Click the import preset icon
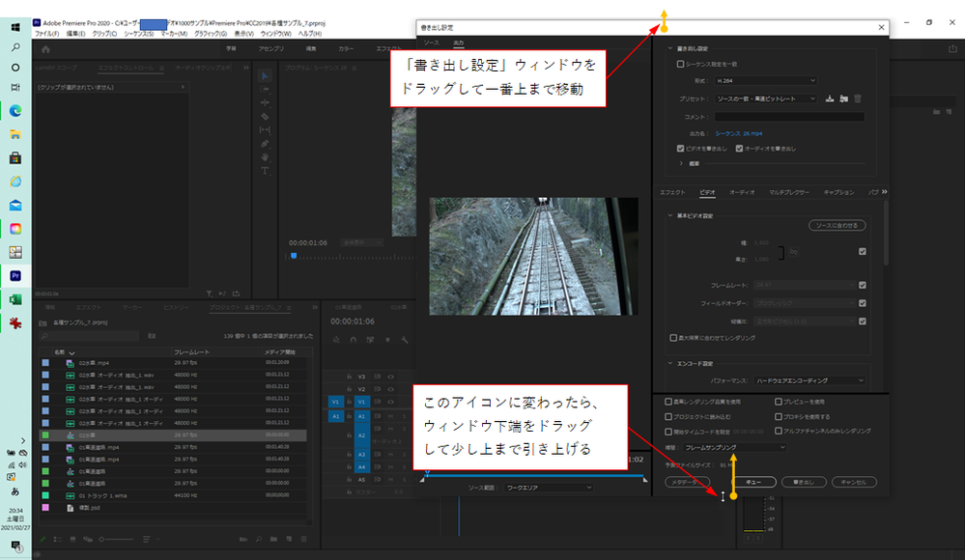This screenshot has height=560, width=965. 843,98
